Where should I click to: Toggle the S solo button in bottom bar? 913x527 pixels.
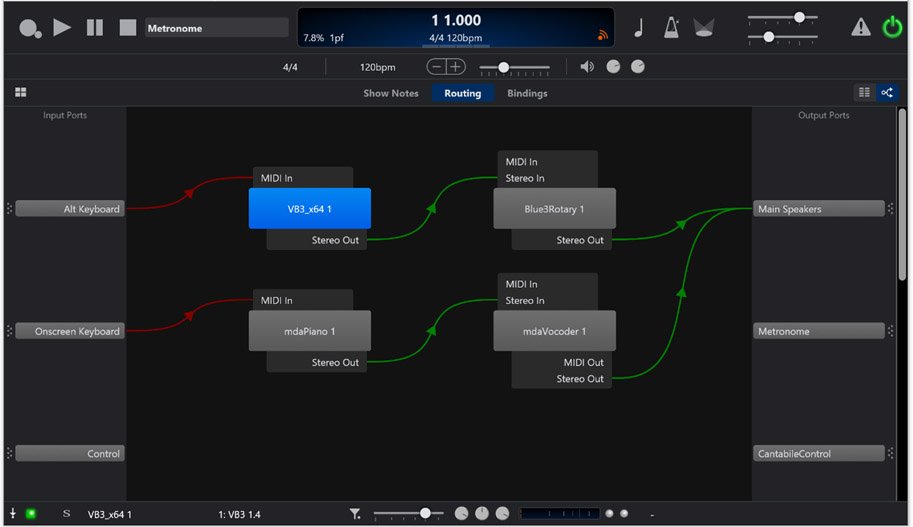pyautogui.click(x=67, y=514)
